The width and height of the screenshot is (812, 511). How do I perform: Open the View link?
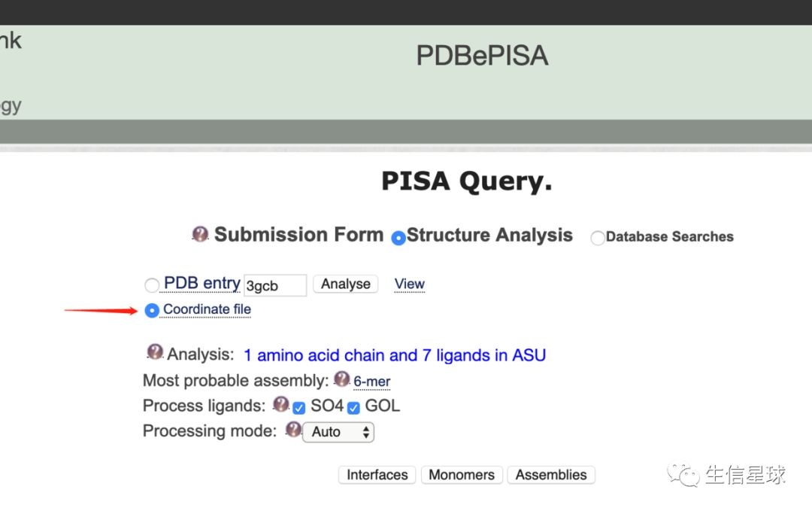point(410,284)
